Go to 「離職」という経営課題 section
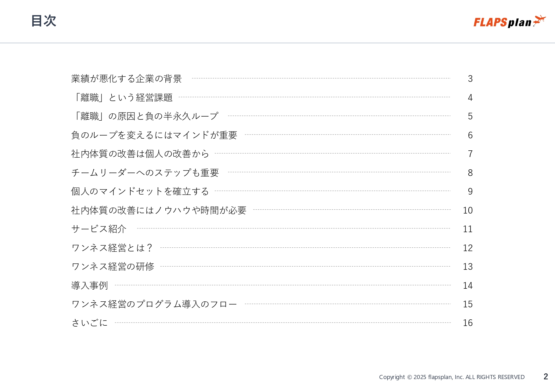This screenshot has width=555, height=392. [x=122, y=98]
